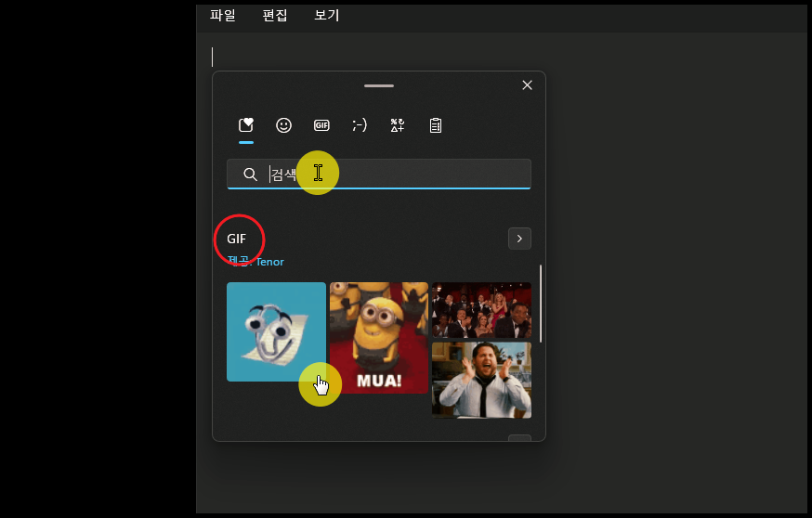This screenshot has height=518, width=812.
Task: Open the 편집 menu
Action: tap(274, 16)
